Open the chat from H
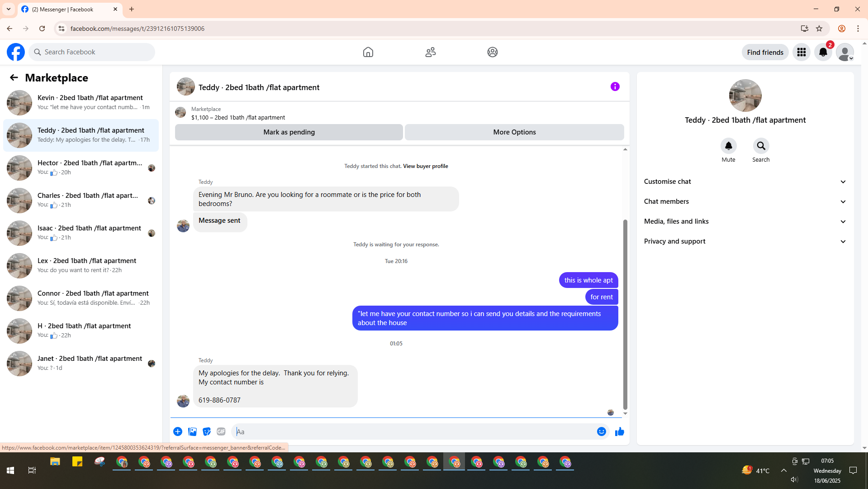 (81, 331)
